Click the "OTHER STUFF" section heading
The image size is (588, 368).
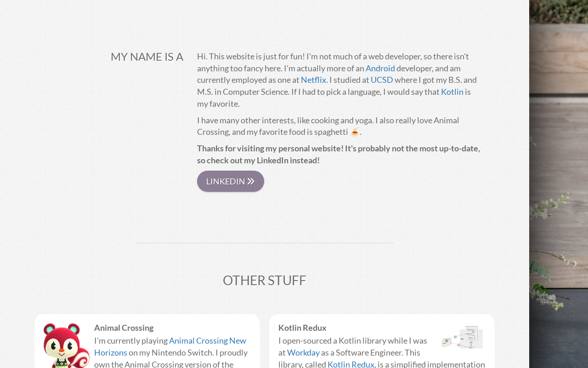click(x=264, y=280)
